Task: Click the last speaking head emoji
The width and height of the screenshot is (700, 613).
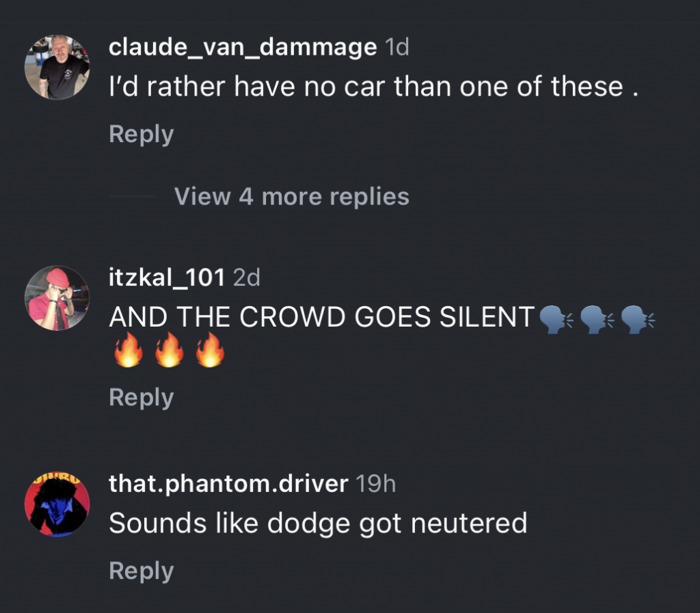Action: pos(638,319)
